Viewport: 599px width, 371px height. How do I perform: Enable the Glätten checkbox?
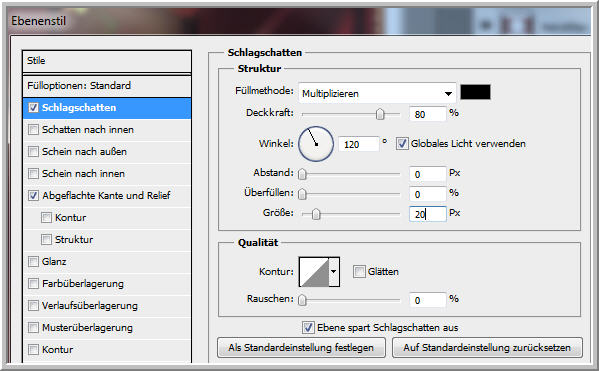pyautogui.click(x=359, y=272)
